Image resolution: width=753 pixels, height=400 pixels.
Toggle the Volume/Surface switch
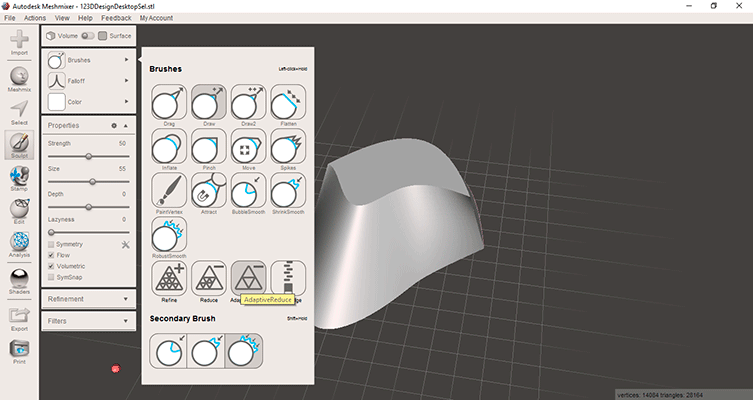(x=88, y=36)
